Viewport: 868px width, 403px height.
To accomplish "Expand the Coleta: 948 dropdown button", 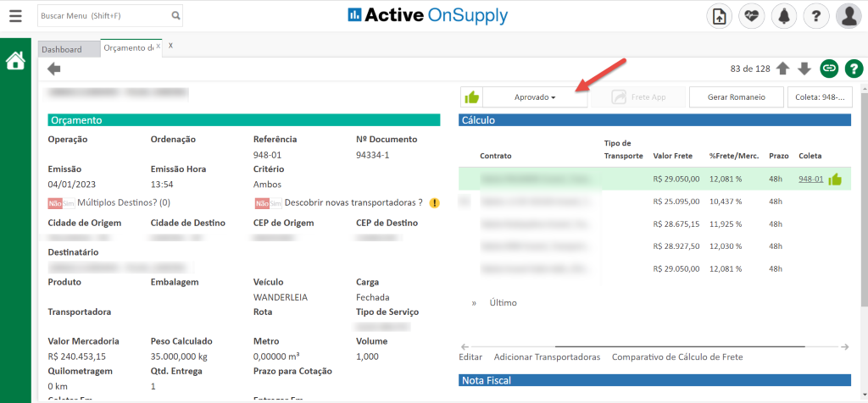I will click(820, 97).
